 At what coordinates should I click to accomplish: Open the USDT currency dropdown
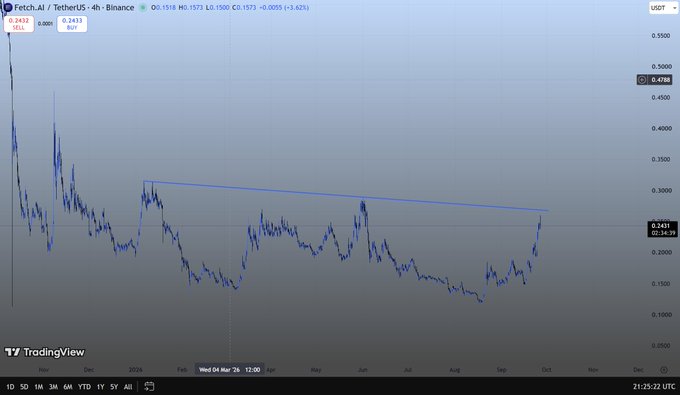click(663, 8)
